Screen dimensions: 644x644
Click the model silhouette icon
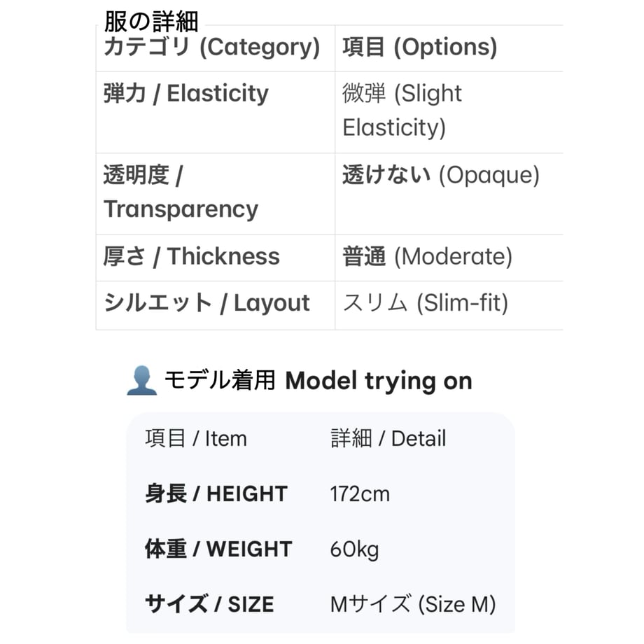click(141, 381)
